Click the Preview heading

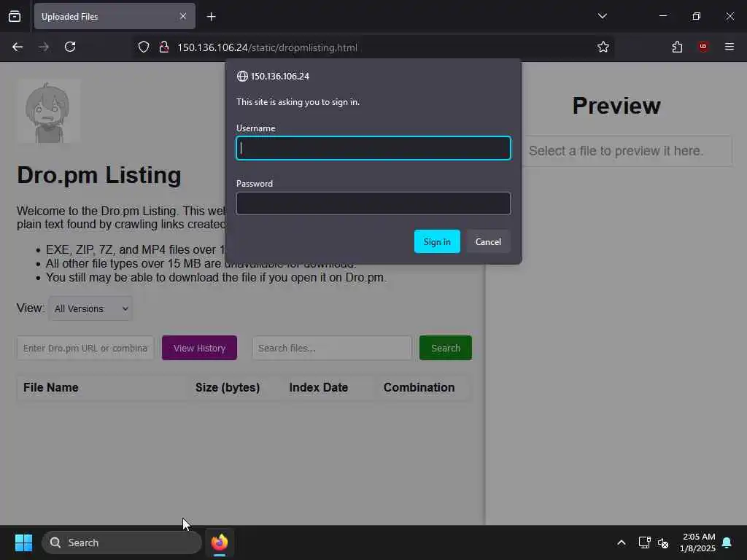coord(616,106)
